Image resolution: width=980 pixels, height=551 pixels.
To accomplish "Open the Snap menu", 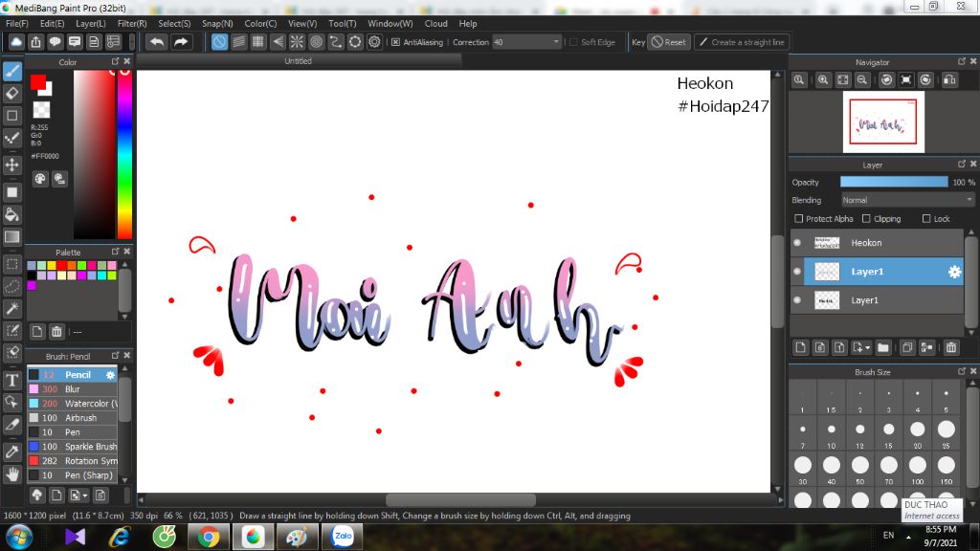I will point(217,24).
